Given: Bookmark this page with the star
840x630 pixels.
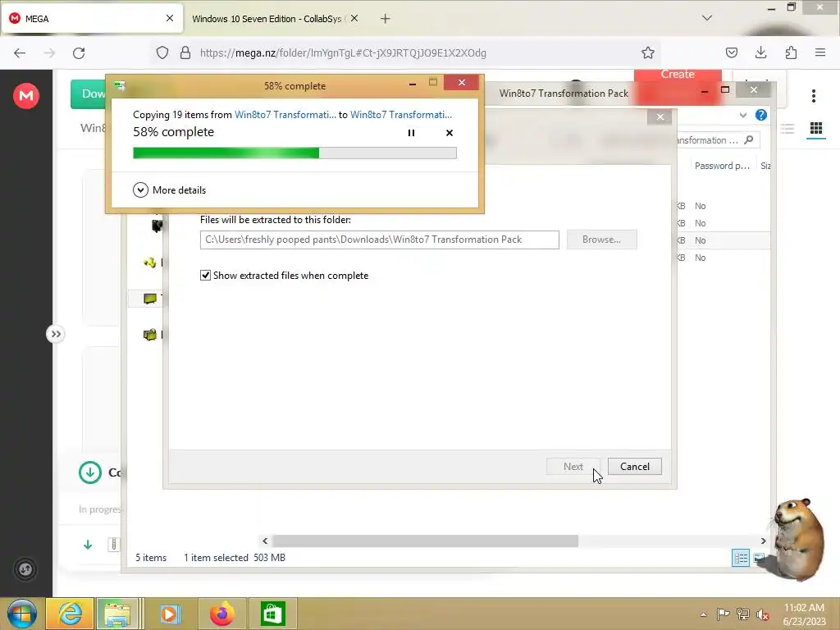Looking at the screenshot, I should 648,53.
